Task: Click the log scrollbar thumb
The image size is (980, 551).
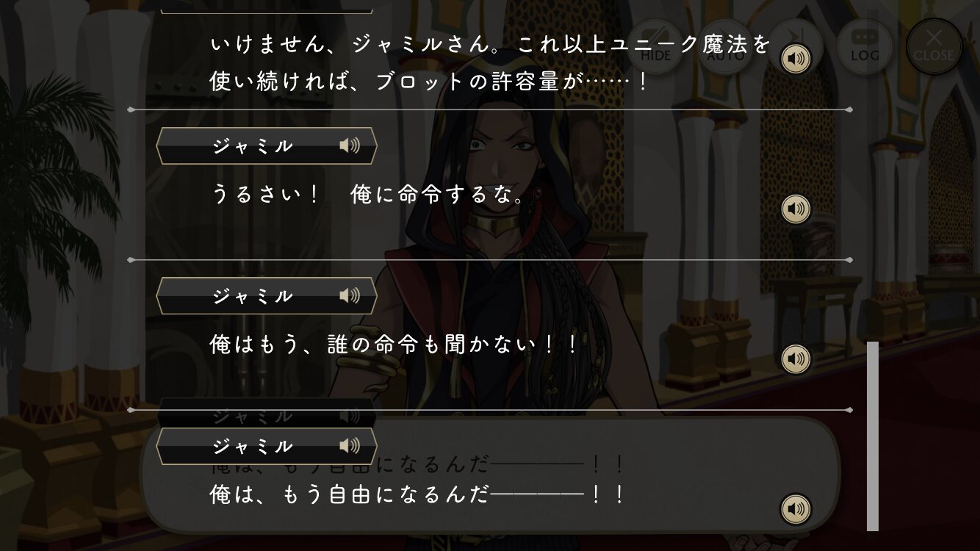Action: 873,436
